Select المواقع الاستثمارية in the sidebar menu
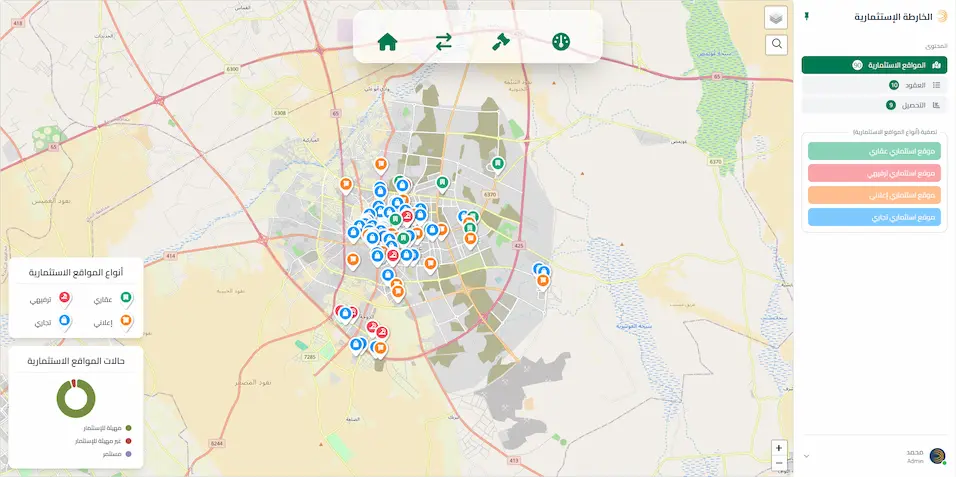Screen dimensions: 956x477 pos(874,65)
